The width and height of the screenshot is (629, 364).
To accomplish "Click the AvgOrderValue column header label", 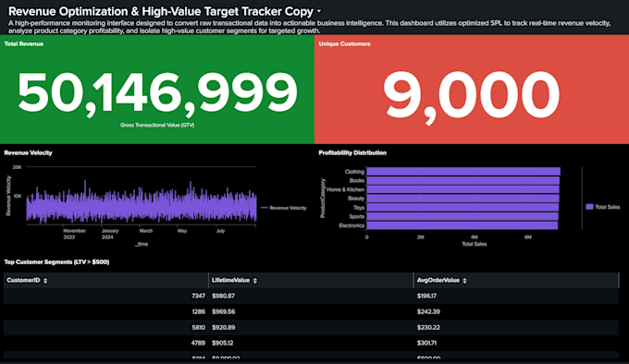I will pos(438,280).
